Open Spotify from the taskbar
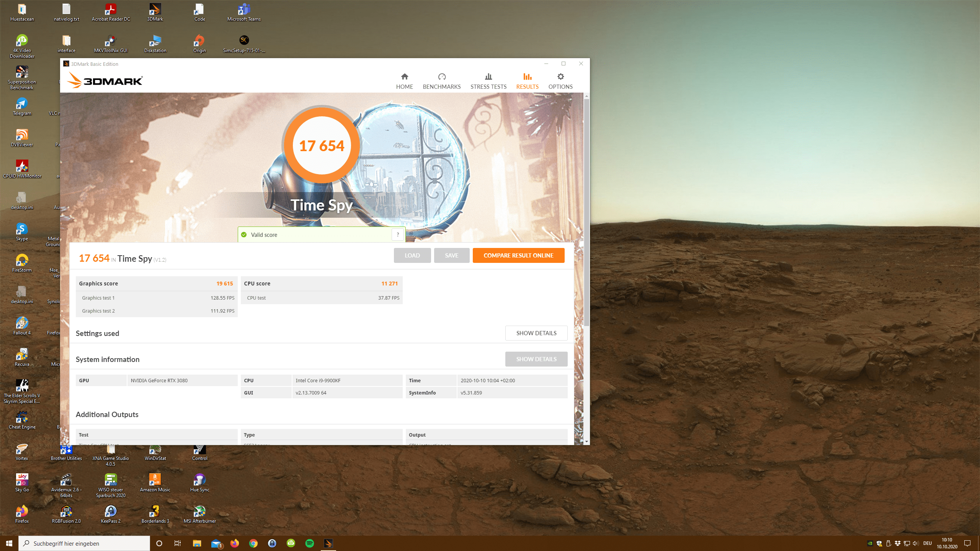 [x=310, y=543]
